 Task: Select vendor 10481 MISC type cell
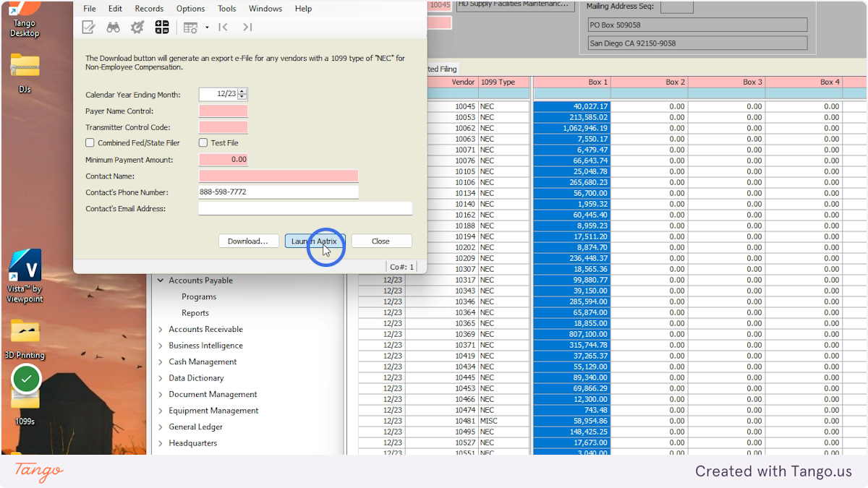[503, 421]
